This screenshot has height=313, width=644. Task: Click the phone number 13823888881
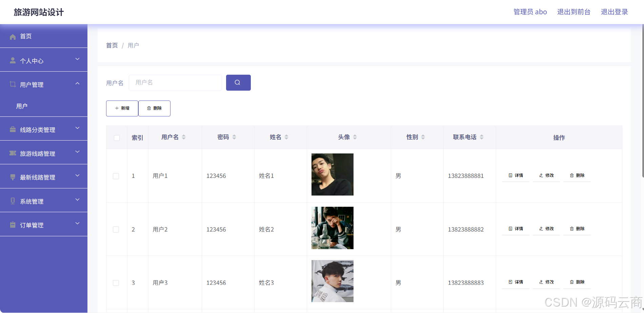[466, 176]
